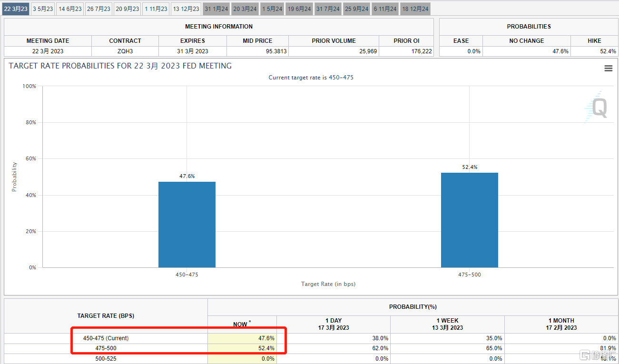The image size is (619, 364).
Task: Select the 20 9月23 meeting tab
Action: (127, 9)
